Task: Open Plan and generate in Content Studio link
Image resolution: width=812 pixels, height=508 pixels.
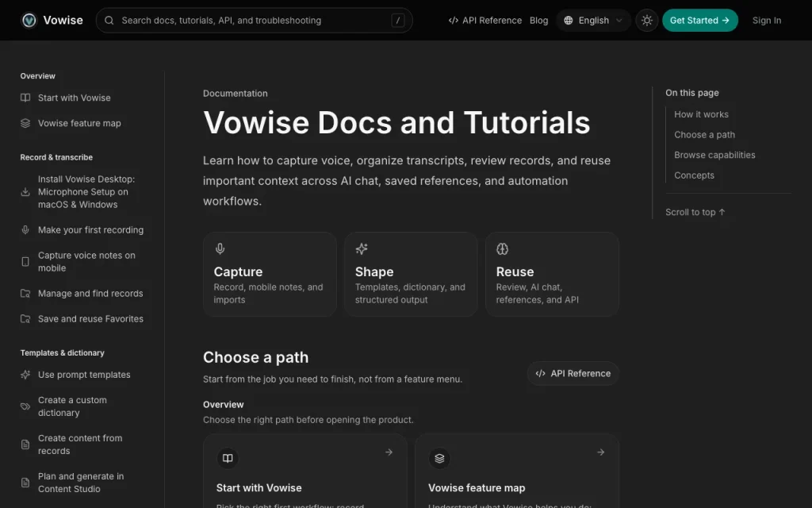Action: click(x=81, y=483)
